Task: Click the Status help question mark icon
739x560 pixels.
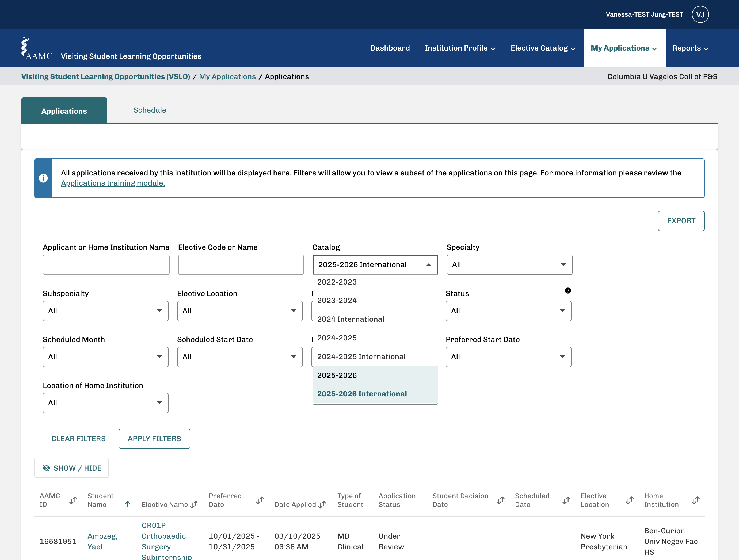Action: 567,290
